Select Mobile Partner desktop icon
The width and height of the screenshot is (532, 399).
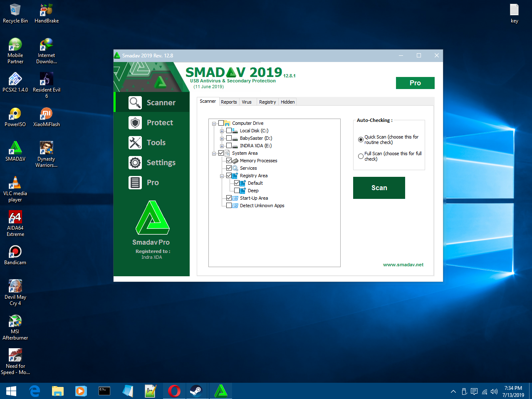click(15, 51)
